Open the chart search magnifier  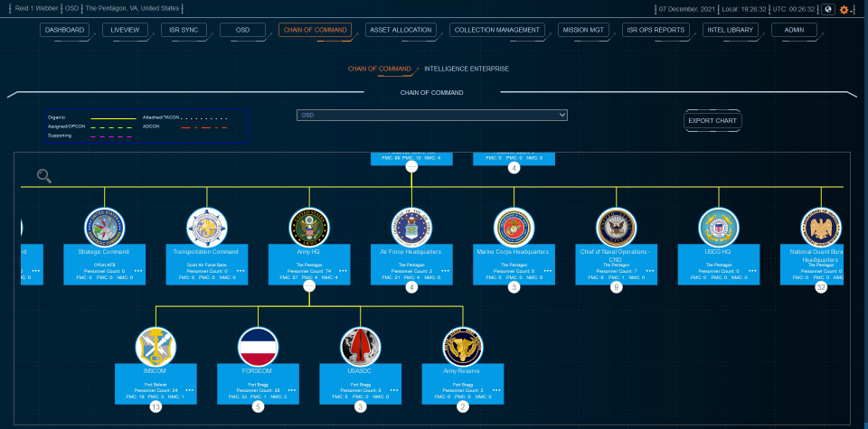click(44, 176)
